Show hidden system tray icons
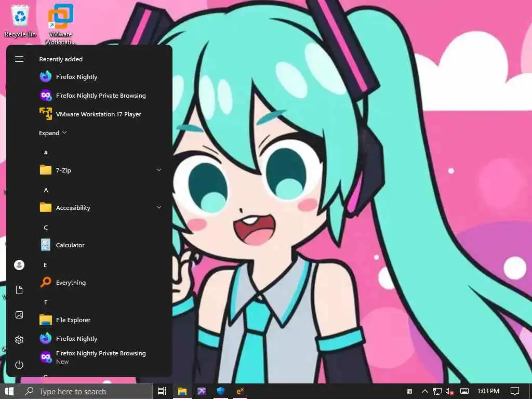 (425, 391)
